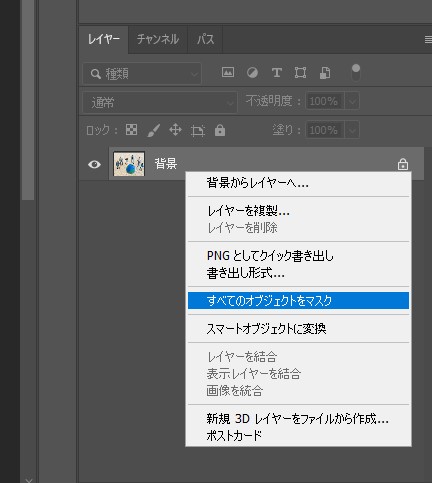Toggle the layer filtering on/off switch

coord(356,72)
